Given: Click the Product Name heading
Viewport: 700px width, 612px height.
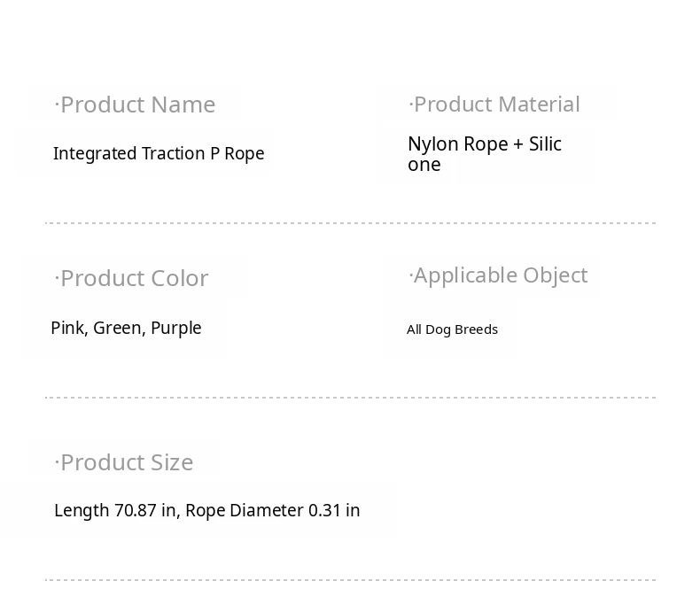Looking at the screenshot, I should pos(136,105).
